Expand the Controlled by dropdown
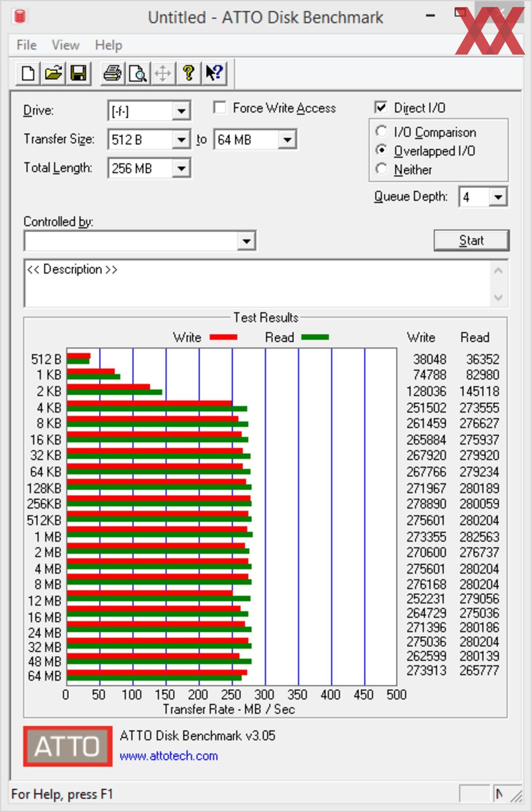 (x=246, y=241)
